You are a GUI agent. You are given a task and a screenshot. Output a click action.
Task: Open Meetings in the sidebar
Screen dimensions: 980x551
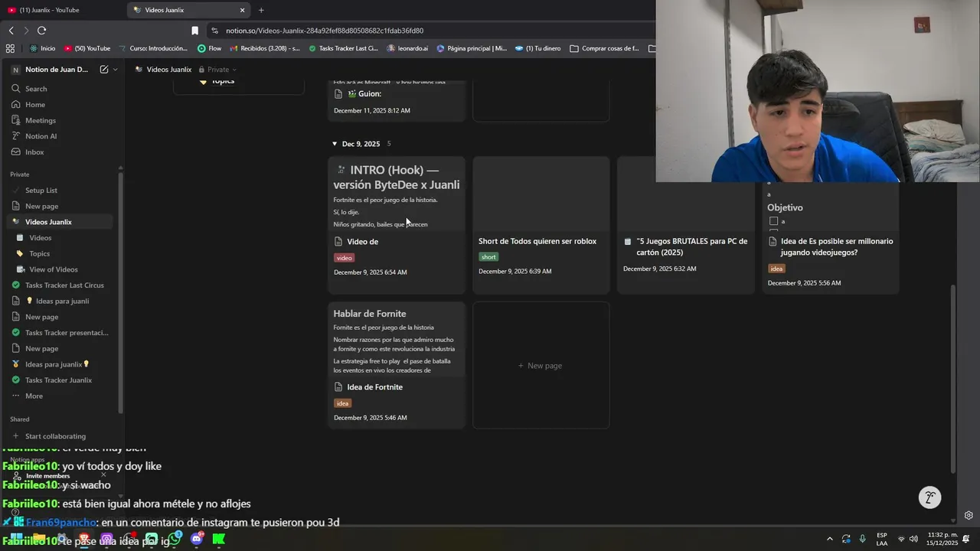[x=61, y=120]
